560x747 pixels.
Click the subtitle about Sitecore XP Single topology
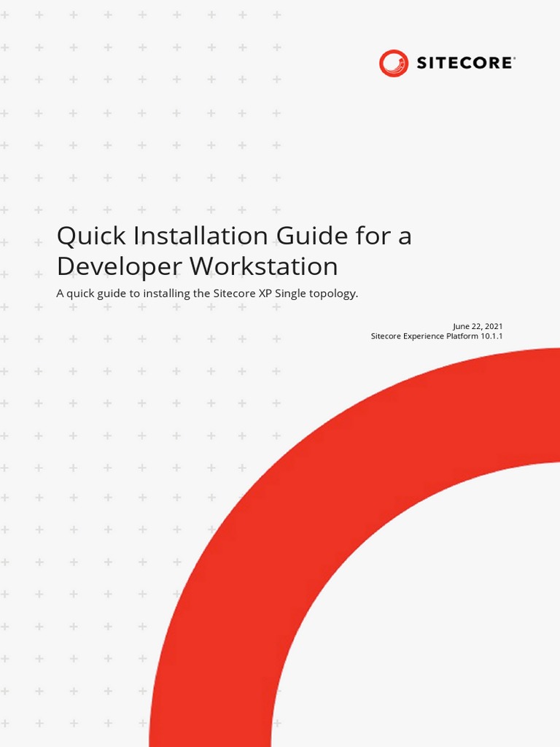(x=207, y=293)
